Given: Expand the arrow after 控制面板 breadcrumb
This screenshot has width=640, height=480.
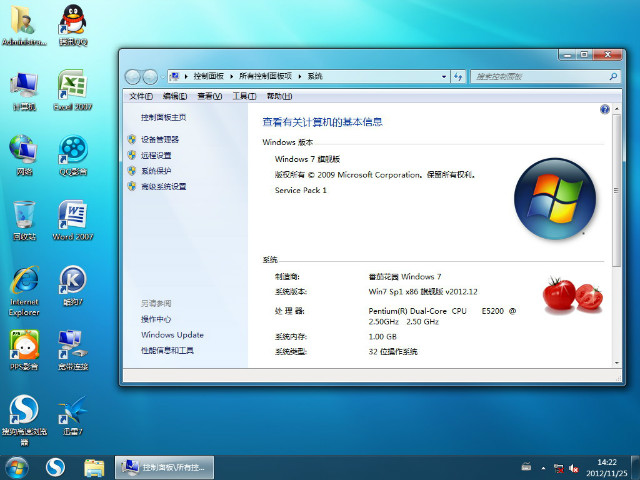Looking at the screenshot, I should pos(231,76).
